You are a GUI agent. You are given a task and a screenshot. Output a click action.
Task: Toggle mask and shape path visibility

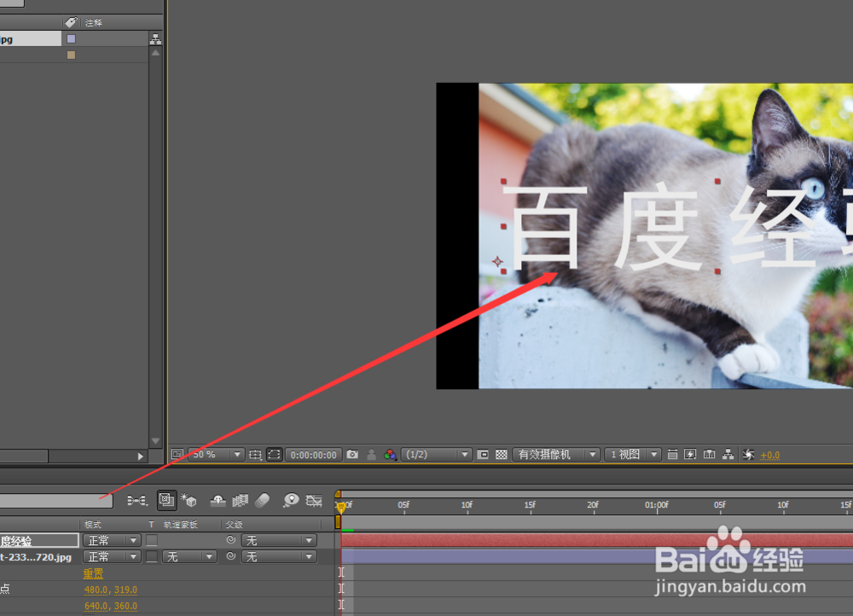(274, 455)
